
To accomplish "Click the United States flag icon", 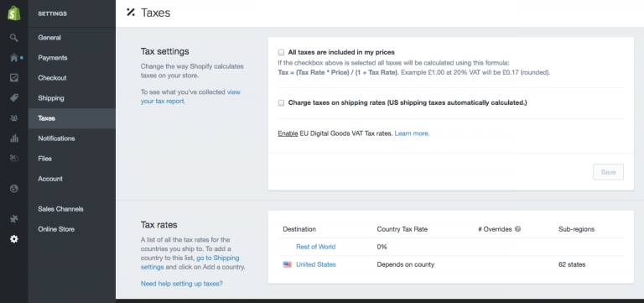I will (x=287, y=264).
